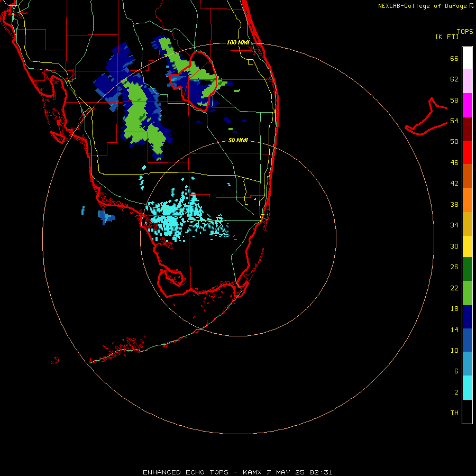This screenshot has height=476, width=476.
Task: Click the blue offshore echo west of coast
Action: (x=106, y=217)
